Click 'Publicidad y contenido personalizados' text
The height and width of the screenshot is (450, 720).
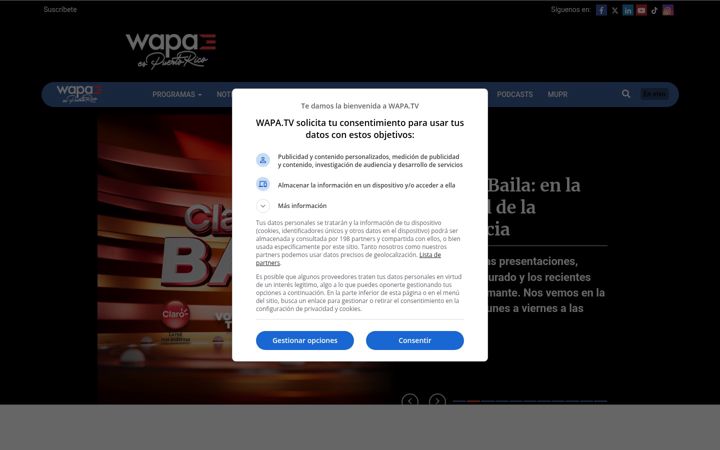(370, 161)
